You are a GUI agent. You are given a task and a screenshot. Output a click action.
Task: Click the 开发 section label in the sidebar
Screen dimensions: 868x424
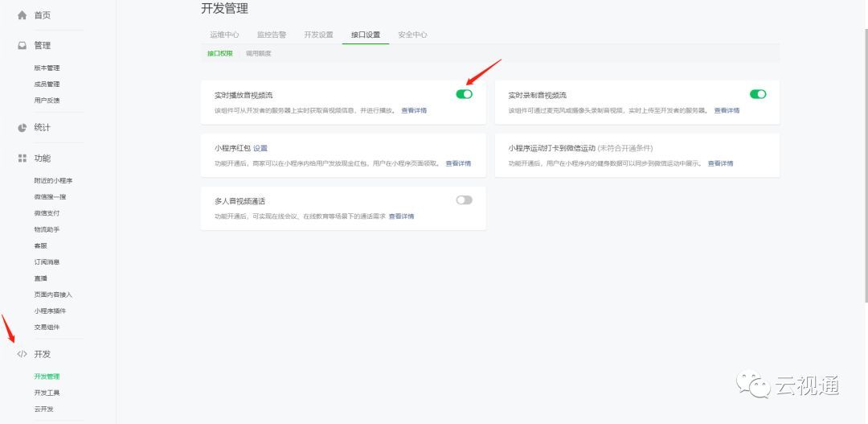coord(42,354)
